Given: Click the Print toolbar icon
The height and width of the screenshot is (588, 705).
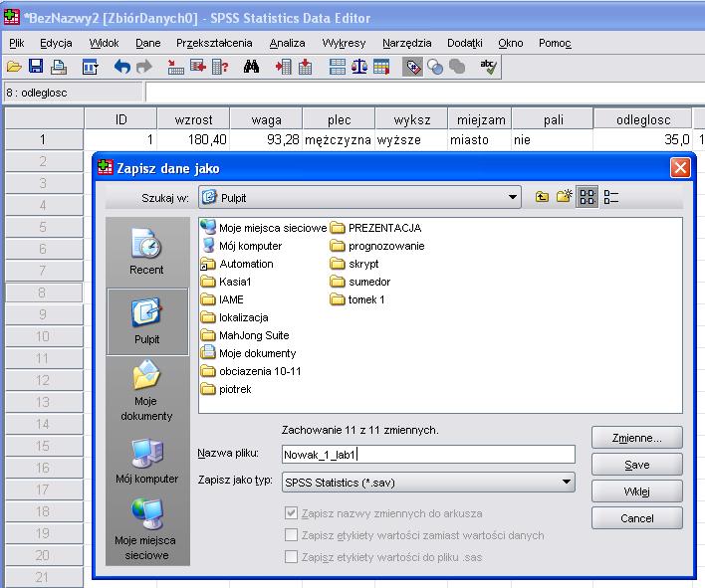Looking at the screenshot, I should point(59,67).
